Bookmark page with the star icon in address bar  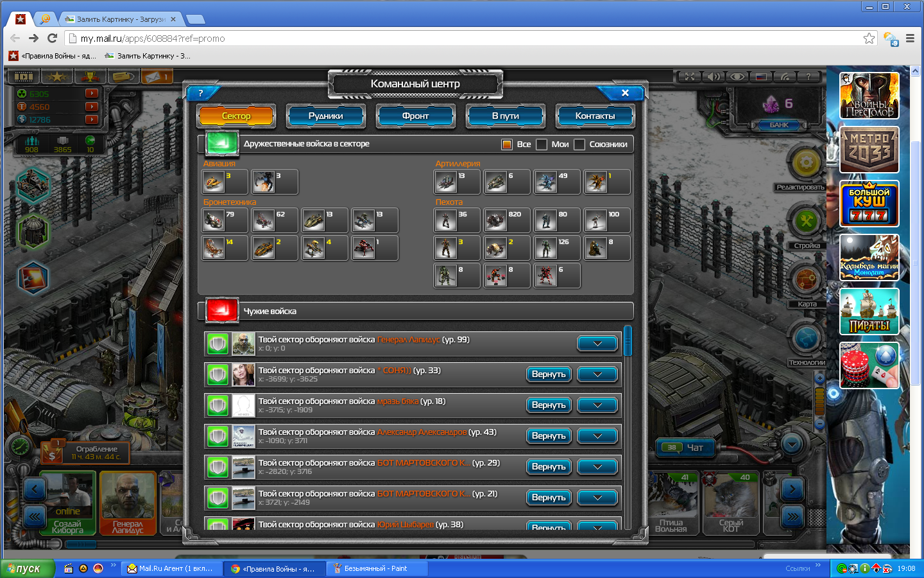(869, 39)
